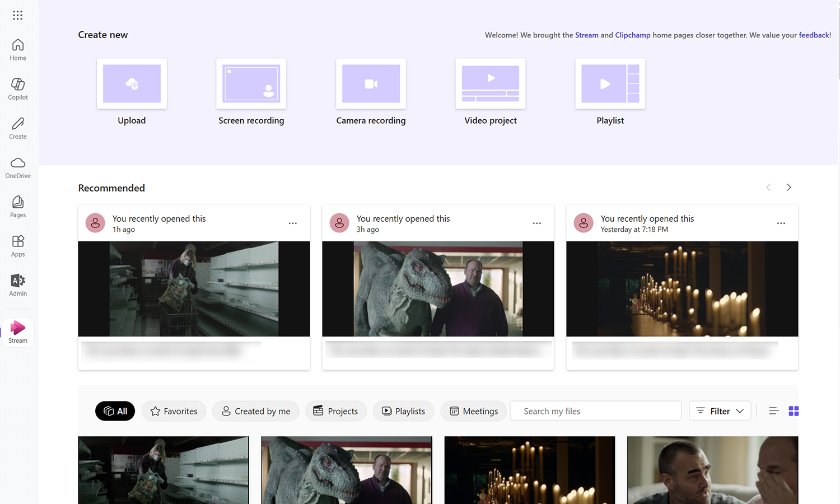
Task: Go to previous recommended items
Action: [768, 188]
